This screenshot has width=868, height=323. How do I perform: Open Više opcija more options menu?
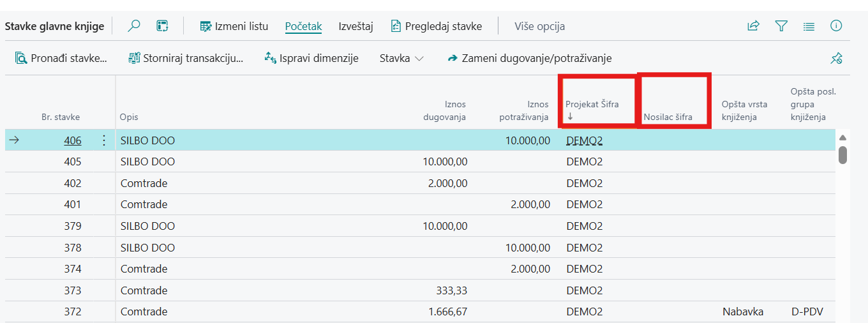click(x=539, y=26)
